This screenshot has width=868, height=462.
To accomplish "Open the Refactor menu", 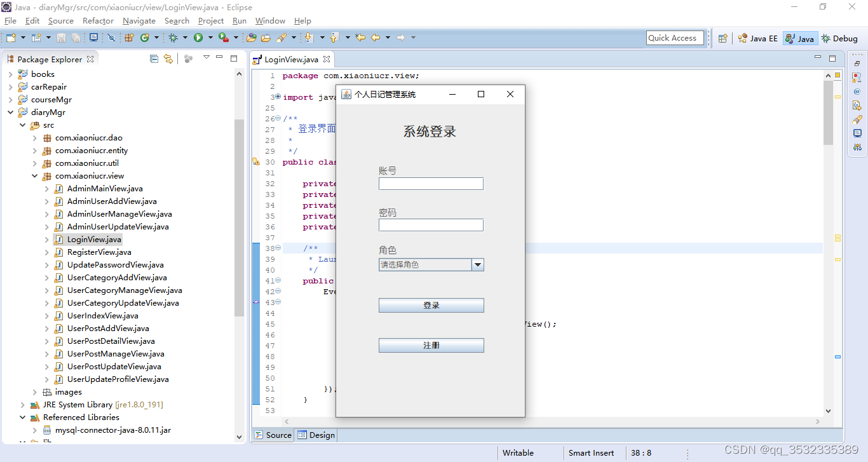I will point(98,21).
